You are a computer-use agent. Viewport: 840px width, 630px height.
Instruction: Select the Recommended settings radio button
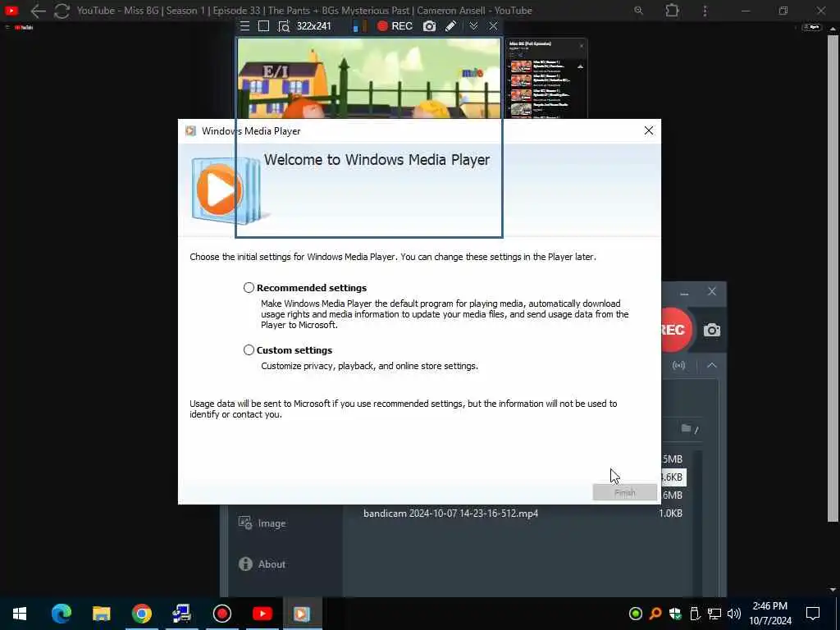pos(249,288)
